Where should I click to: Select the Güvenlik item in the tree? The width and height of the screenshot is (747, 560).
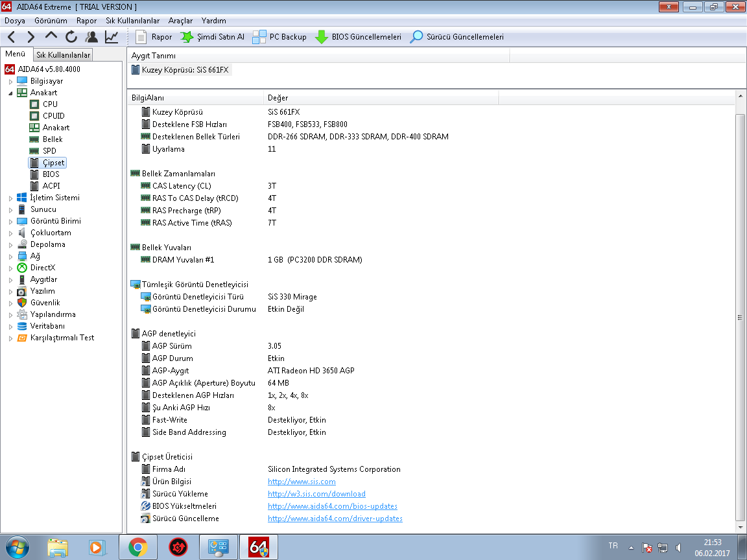click(x=45, y=303)
